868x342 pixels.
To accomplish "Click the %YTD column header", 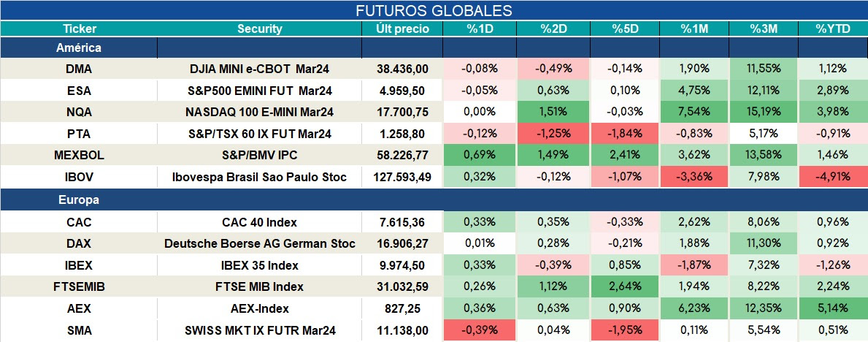I will 833,28.
